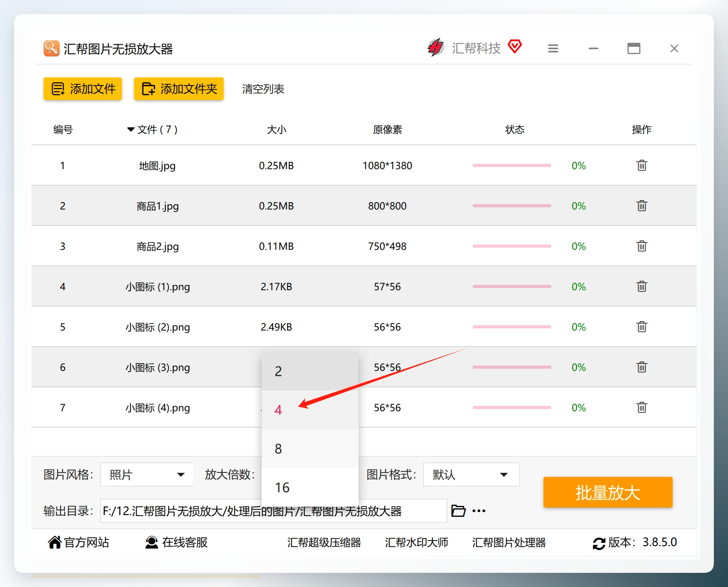Open the 图片风格 照片 dropdown
Screen dimensions: 728x587
(147, 474)
